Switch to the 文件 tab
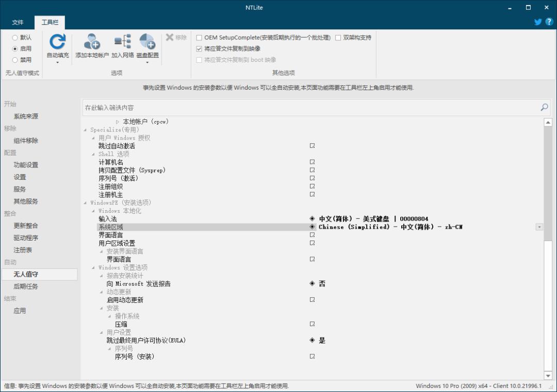 pyautogui.click(x=18, y=22)
